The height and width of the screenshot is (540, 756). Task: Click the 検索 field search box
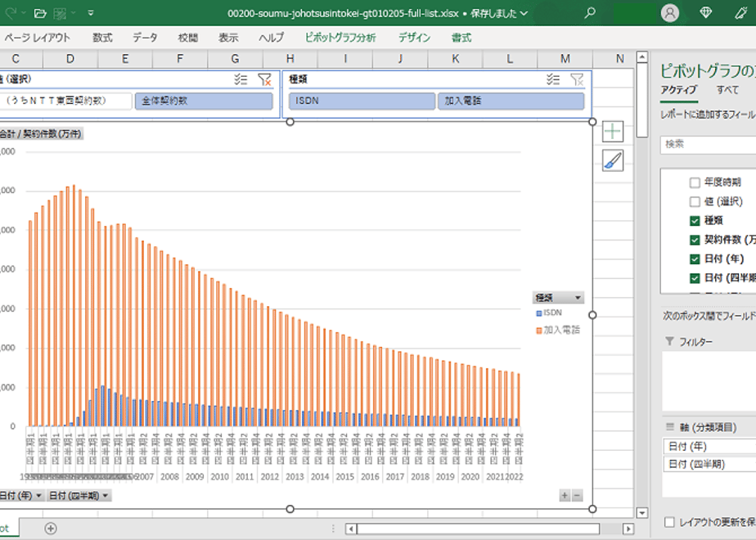tap(708, 144)
